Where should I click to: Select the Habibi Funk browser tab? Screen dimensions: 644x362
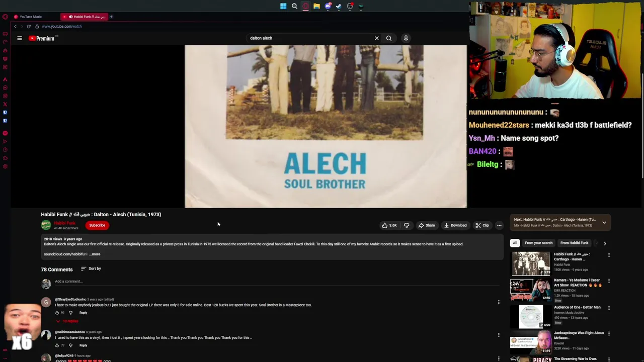tap(84, 17)
